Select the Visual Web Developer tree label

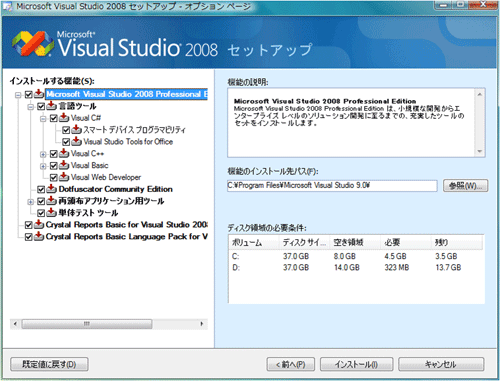(x=106, y=177)
